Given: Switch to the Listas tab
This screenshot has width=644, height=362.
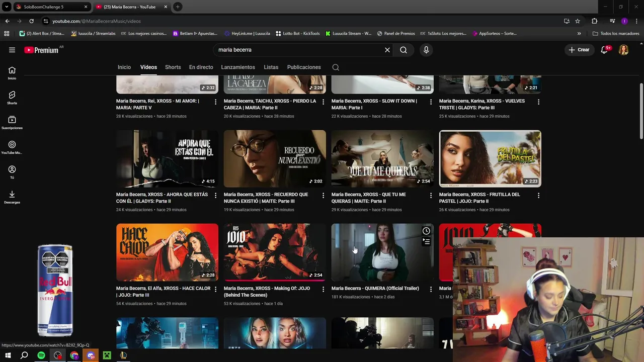Looking at the screenshot, I should tap(271, 67).
